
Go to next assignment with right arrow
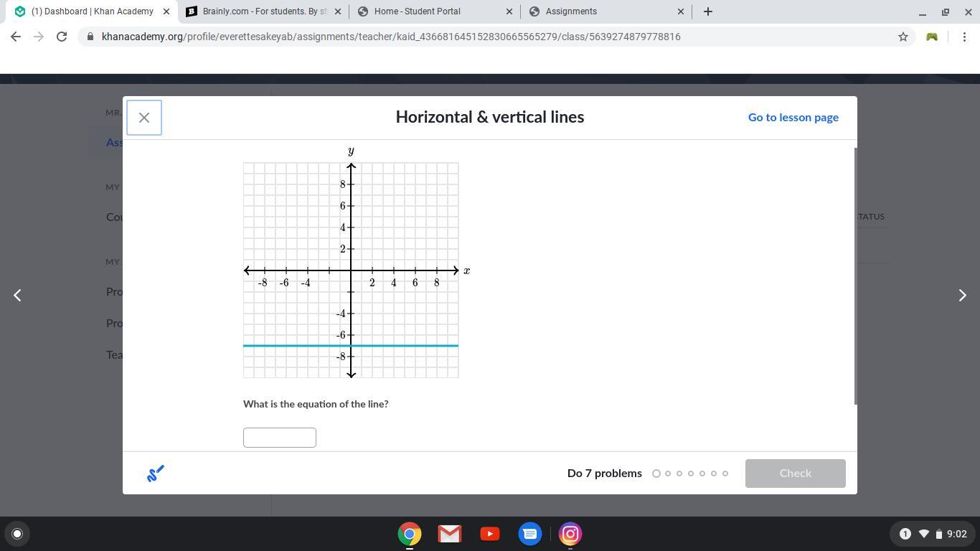(x=962, y=295)
